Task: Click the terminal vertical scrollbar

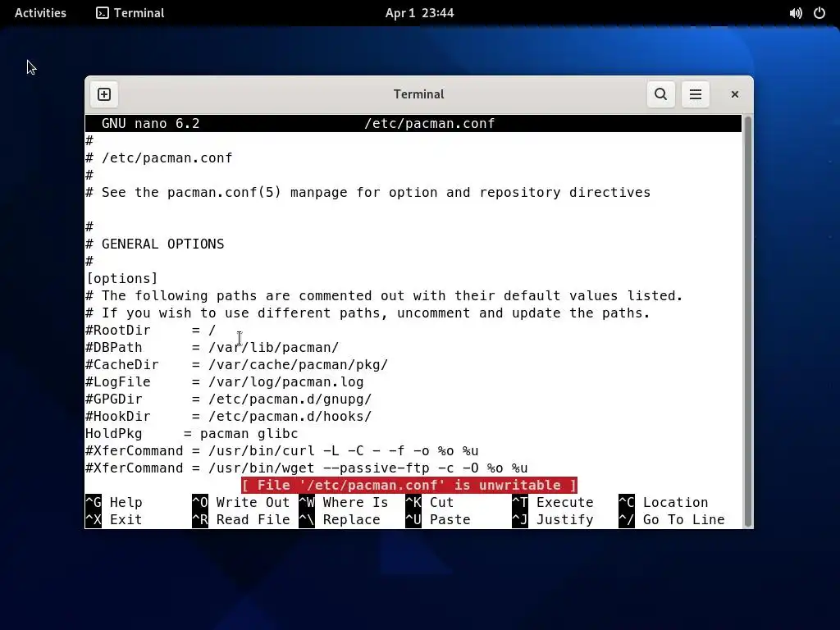Action: click(748, 322)
